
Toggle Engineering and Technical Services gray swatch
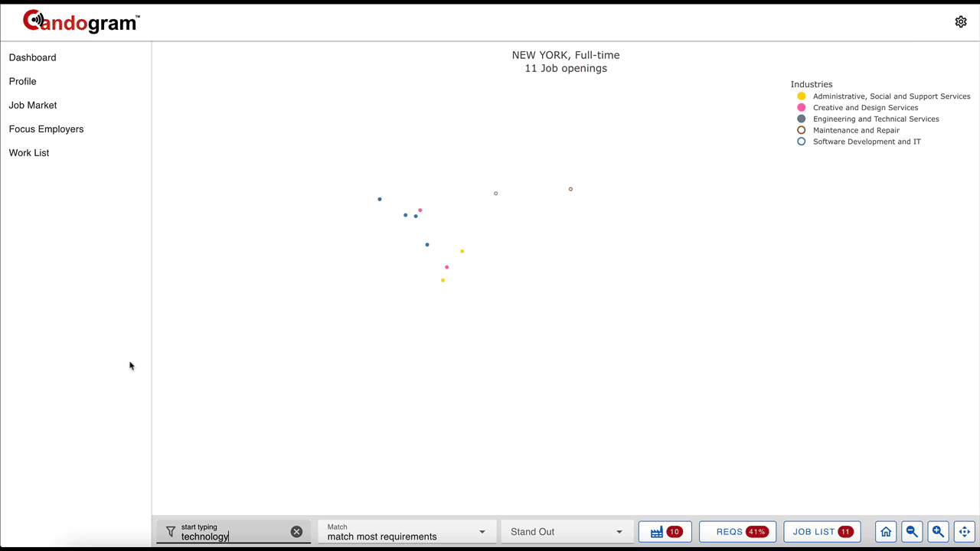[x=802, y=119]
